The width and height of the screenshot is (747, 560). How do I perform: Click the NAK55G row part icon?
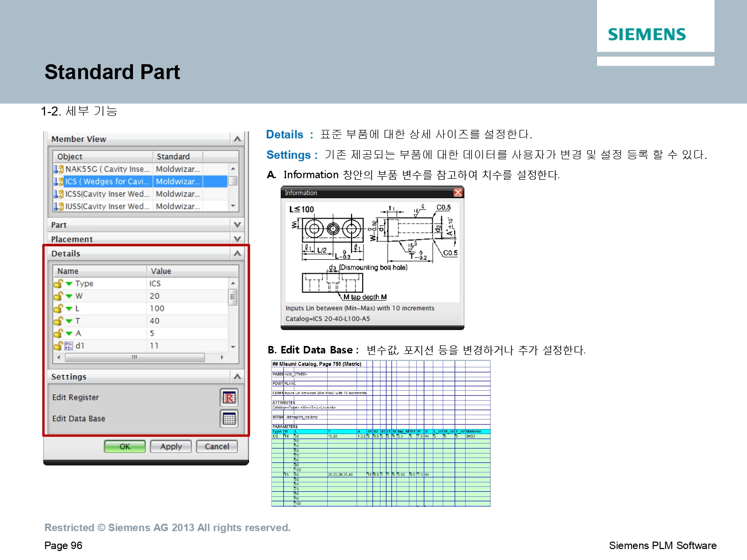(x=59, y=169)
